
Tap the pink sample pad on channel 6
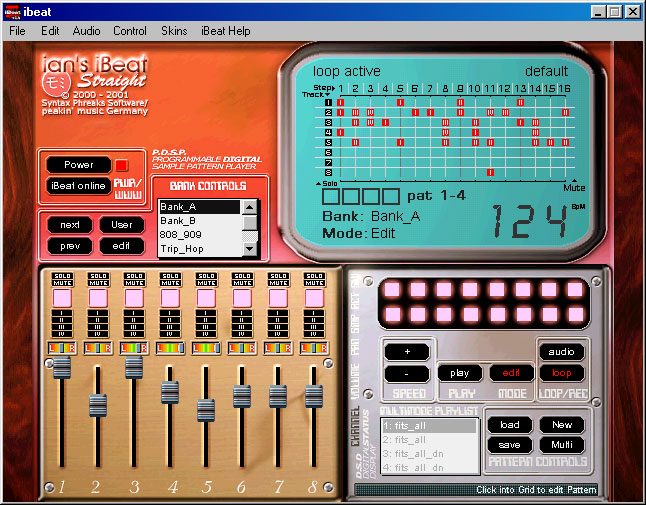coord(242,298)
